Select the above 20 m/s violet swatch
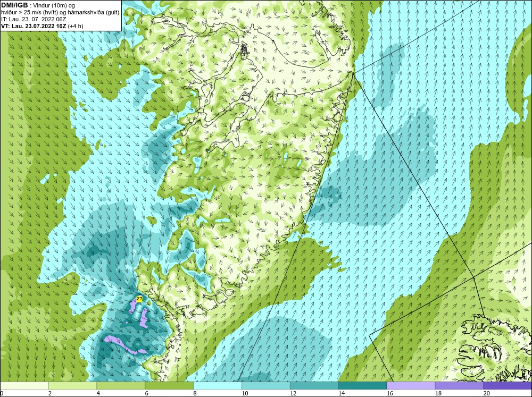This screenshot has height=397, width=532. pos(508,385)
